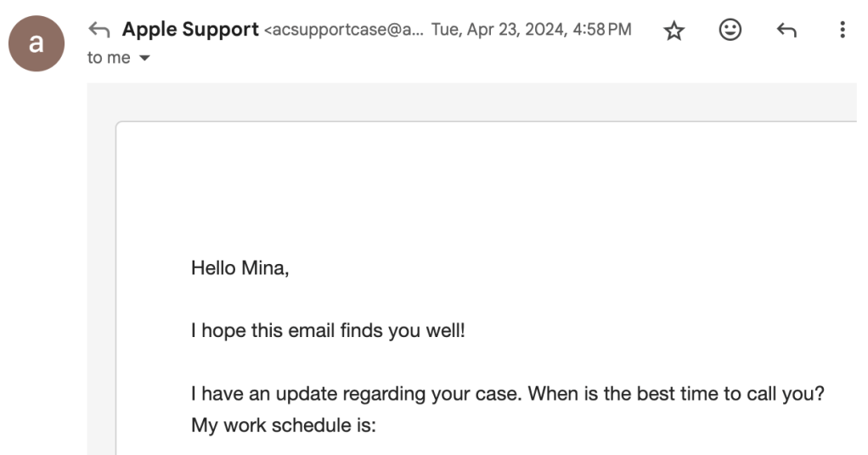
Task: Add an emoji reaction to the message
Action: pyautogui.click(x=730, y=31)
